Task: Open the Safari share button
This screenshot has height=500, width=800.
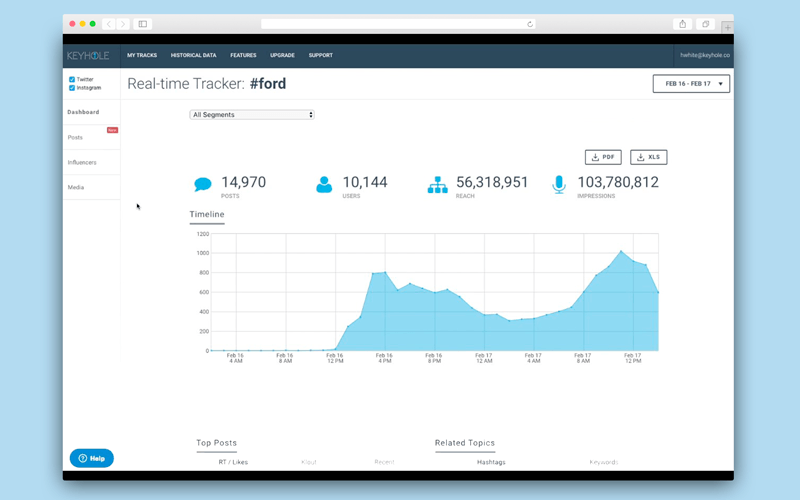Action: [x=683, y=24]
